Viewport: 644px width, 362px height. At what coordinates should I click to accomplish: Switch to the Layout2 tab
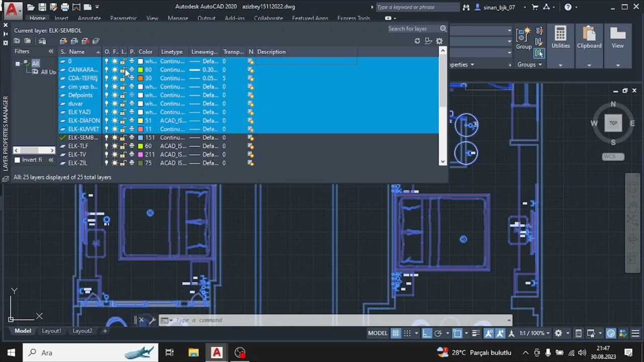tap(82, 331)
